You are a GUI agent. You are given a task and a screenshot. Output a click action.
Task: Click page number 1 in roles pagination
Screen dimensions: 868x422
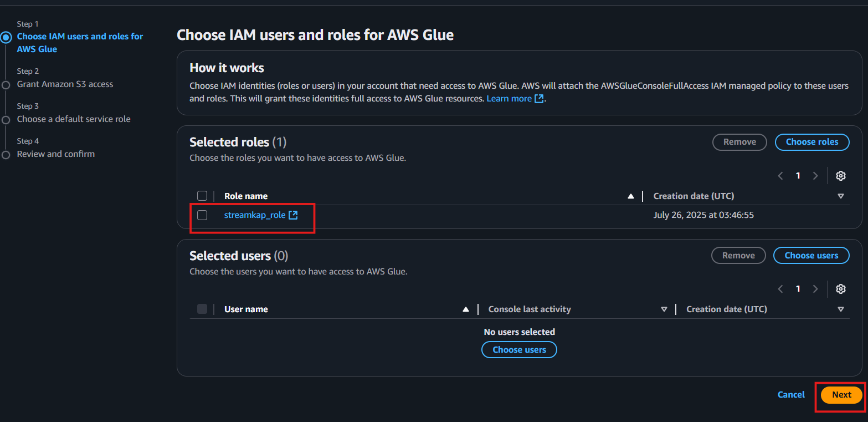point(798,176)
